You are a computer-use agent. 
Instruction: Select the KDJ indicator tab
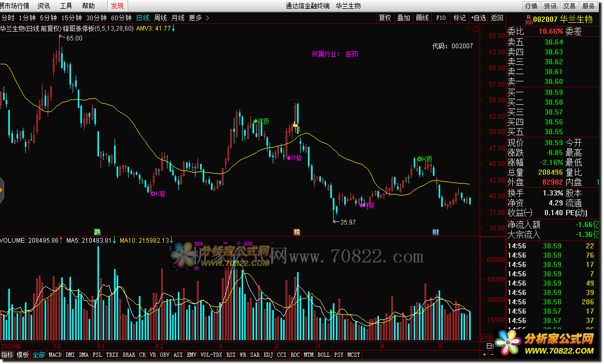point(268,355)
